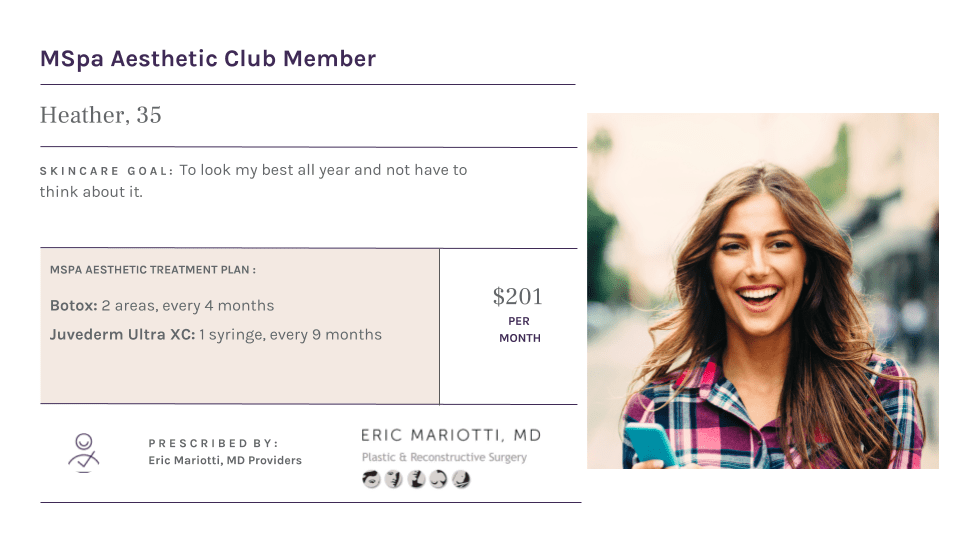Click the body contour circular icon
Viewport: 960px width, 540px height.
click(461, 479)
